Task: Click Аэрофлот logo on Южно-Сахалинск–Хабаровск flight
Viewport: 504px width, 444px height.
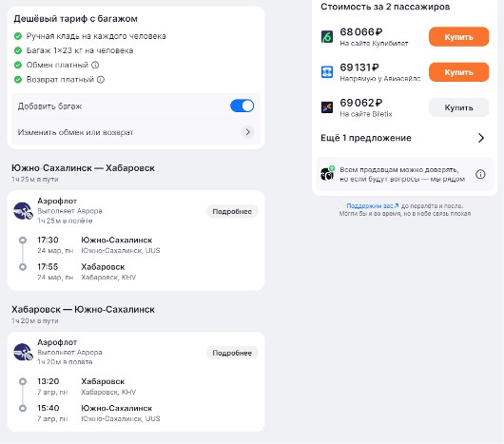Action: point(23,211)
